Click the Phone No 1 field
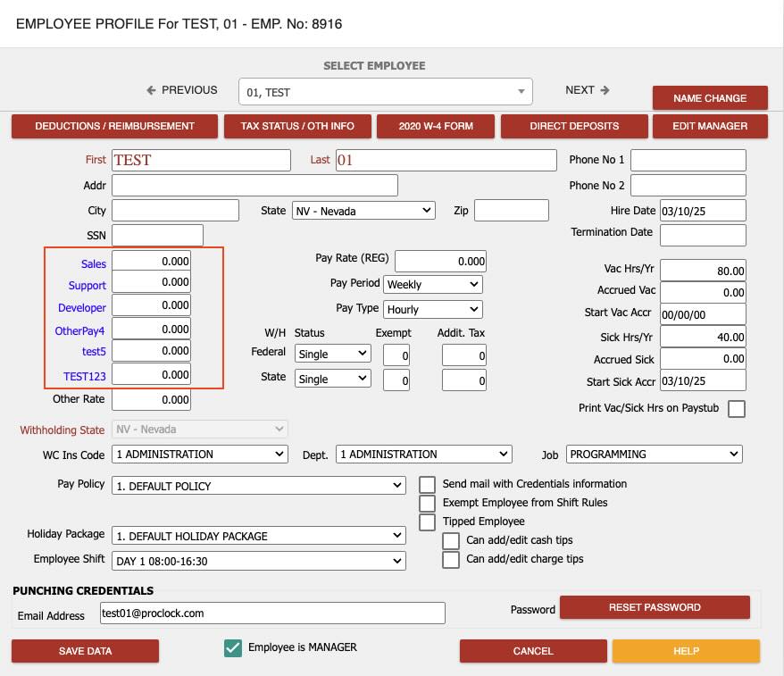This screenshot has width=784, height=676. (688, 160)
